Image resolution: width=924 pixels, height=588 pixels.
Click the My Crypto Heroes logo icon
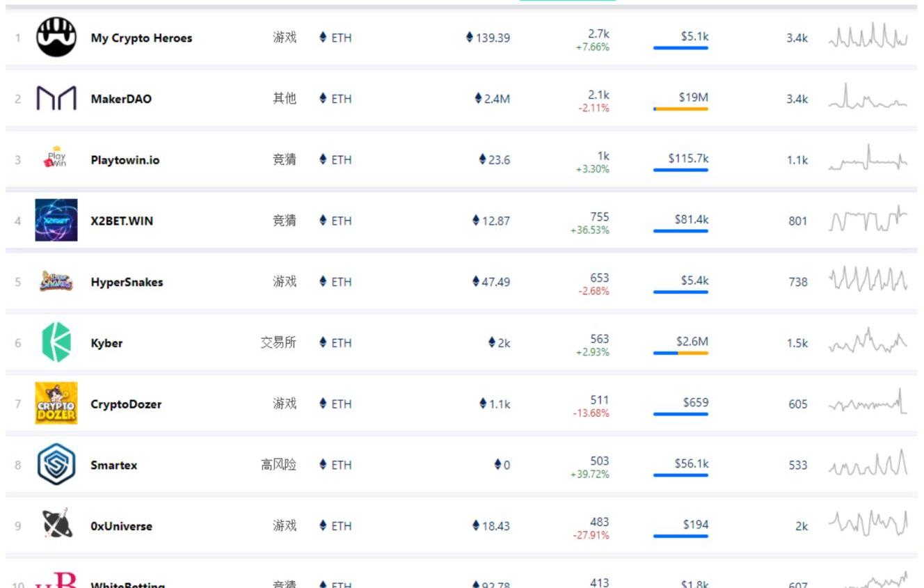(56, 38)
